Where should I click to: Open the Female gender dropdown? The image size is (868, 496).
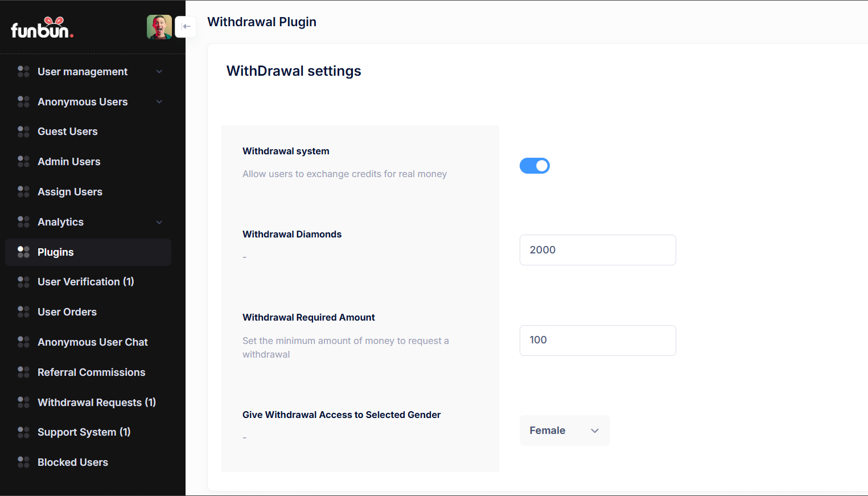564,431
